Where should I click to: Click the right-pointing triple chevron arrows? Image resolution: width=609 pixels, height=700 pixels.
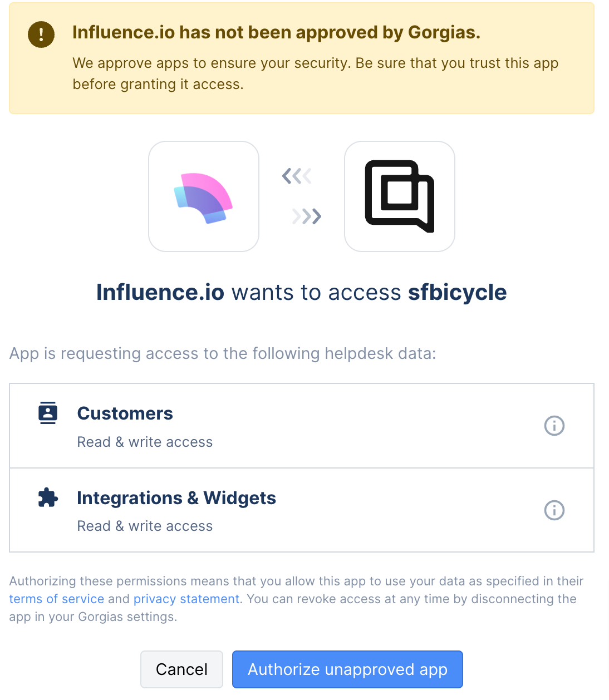tap(307, 216)
